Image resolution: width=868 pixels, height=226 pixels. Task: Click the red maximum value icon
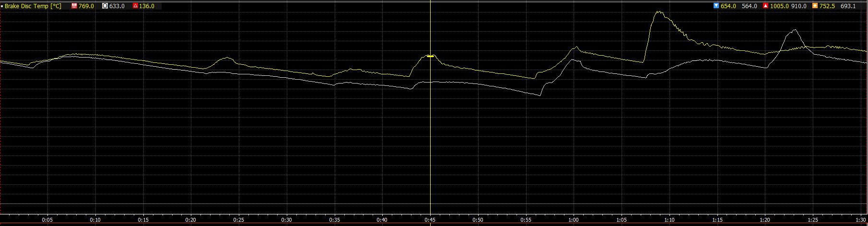click(x=766, y=6)
